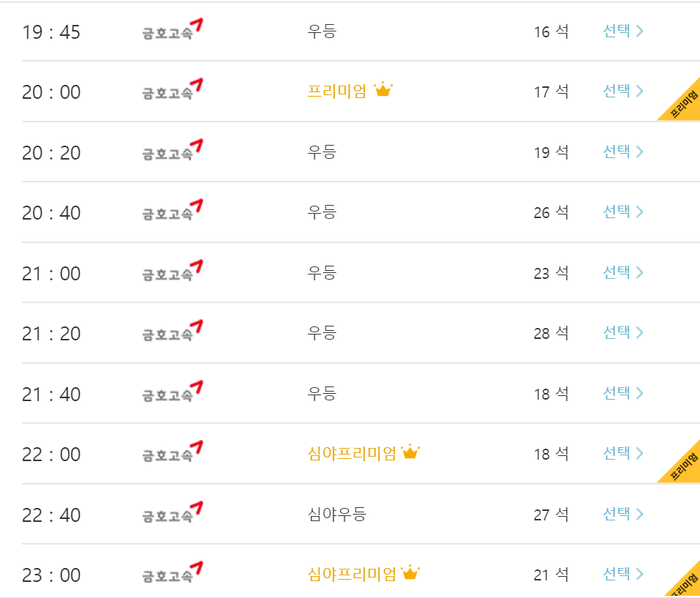Select the 20:00 프리미엄 bus

pyautogui.click(x=622, y=91)
